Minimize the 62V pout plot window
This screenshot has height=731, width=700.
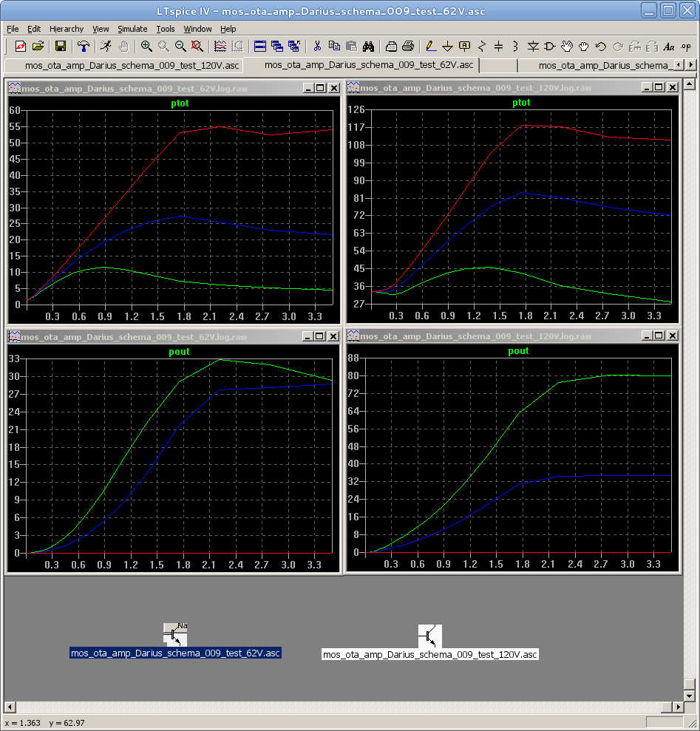(x=307, y=336)
